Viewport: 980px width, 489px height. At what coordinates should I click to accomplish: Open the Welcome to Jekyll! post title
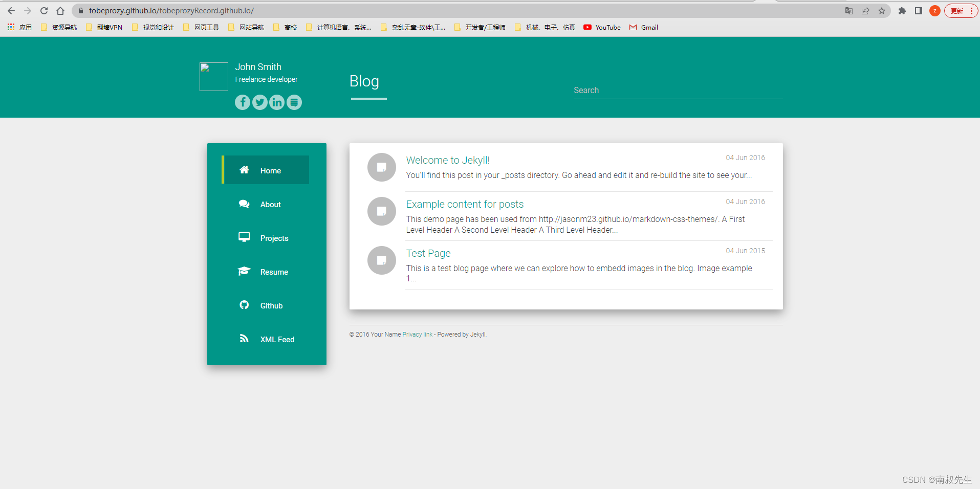pyautogui.click(x=448, y=160)
